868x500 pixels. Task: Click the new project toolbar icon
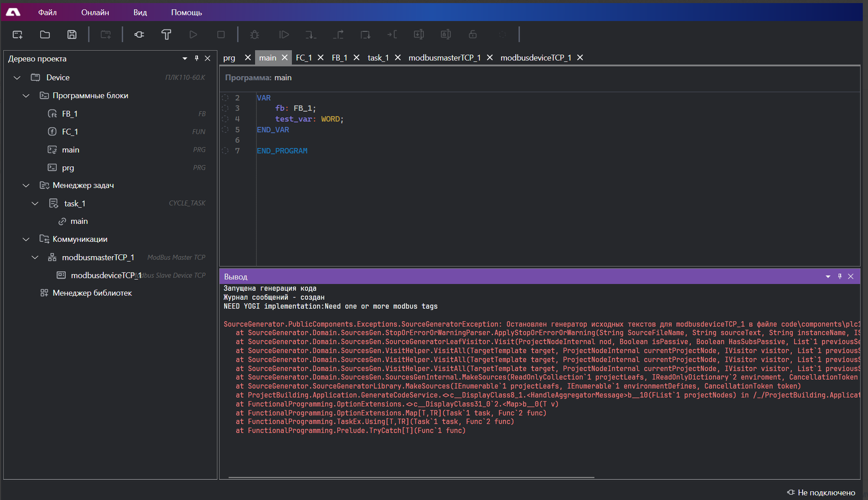(18, 35)
